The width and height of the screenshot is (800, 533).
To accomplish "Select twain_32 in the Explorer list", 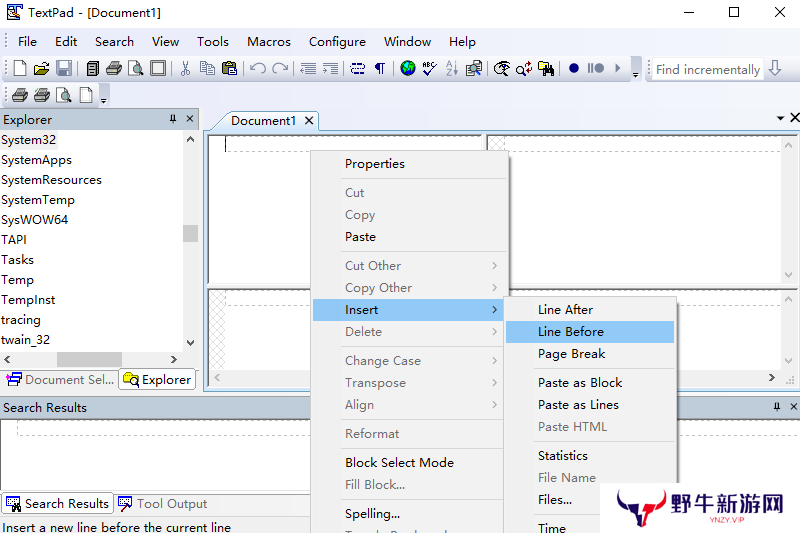I will [x=26, y=340].
